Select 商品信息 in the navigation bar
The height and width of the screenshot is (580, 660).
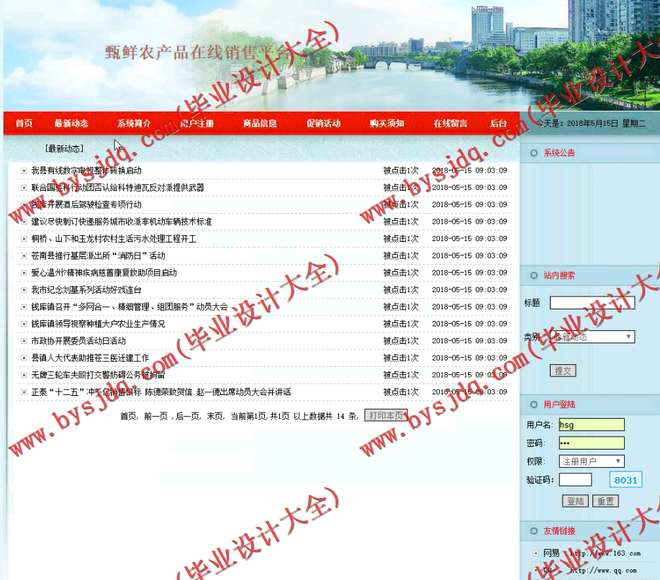coord(260,123)
